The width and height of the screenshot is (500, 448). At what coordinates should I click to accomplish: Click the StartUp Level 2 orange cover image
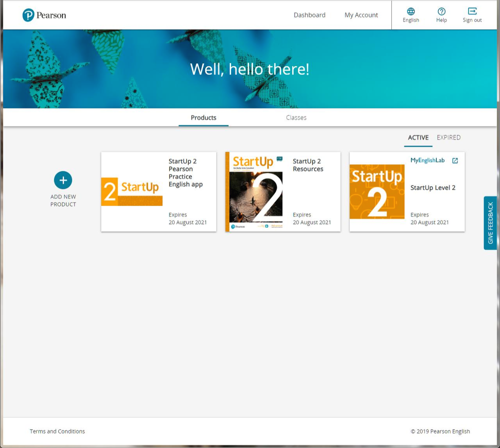(x=377, y=192)
